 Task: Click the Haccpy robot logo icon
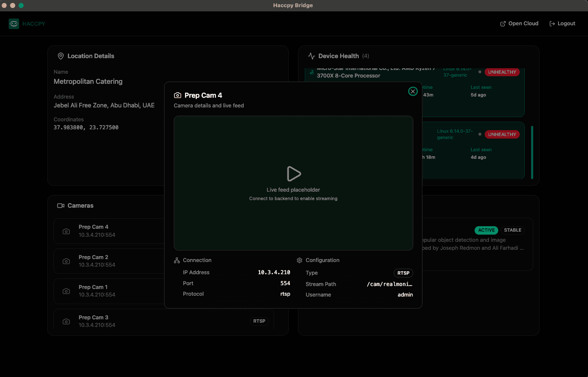14,24
